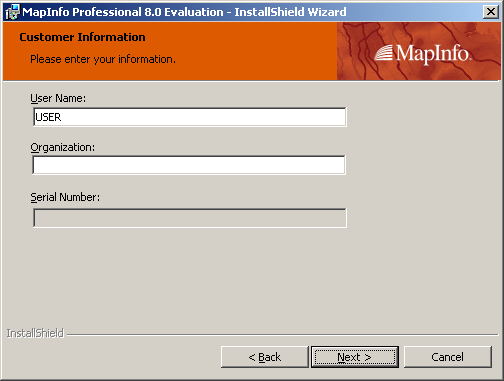Cancel the installation
This screenshot has height=381, width=504.
[448, 357]
